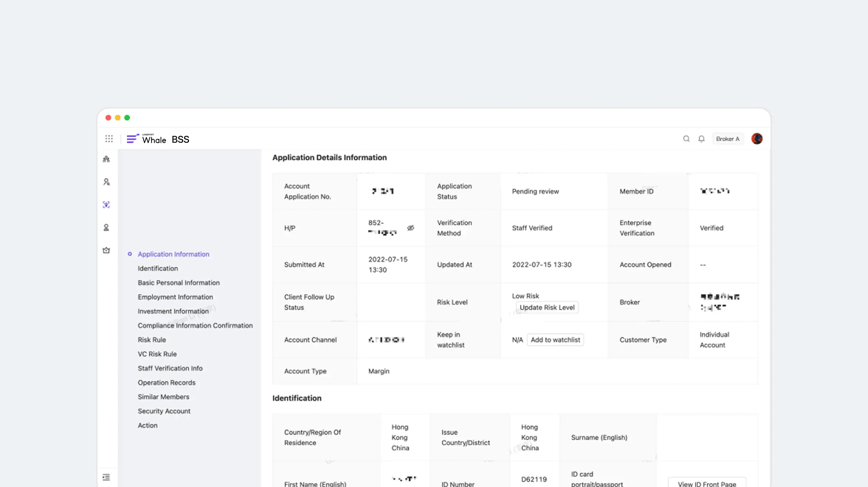The width and height of the screenshot is (868, 487).
Task: Select Application Information nav item
Action: click(173, 254)
